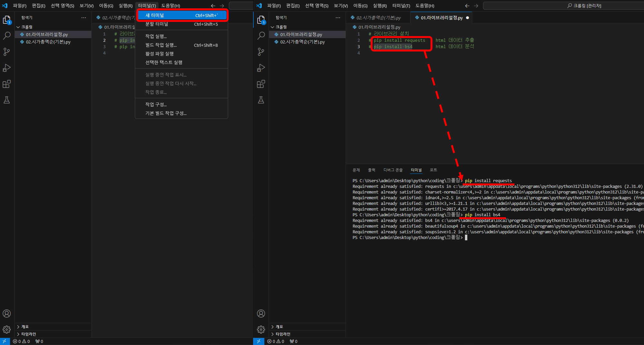This screenshot has height=345, width=644.
Task: Open Explorer more actions ellipsis in left window
Action: click(x=84, y=18)
